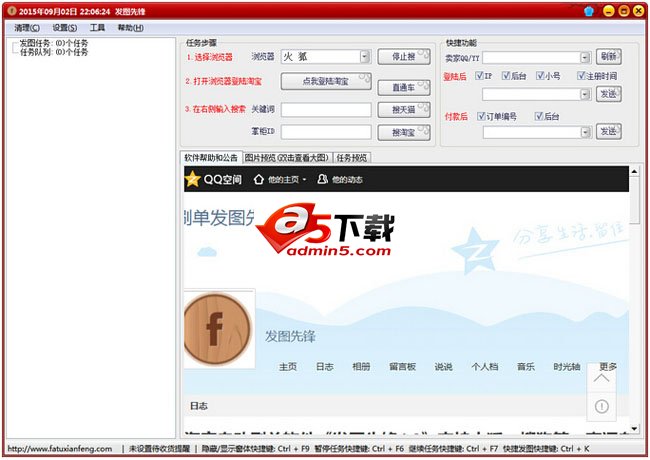Open the 音乐 link

click(x=526, y=366)
